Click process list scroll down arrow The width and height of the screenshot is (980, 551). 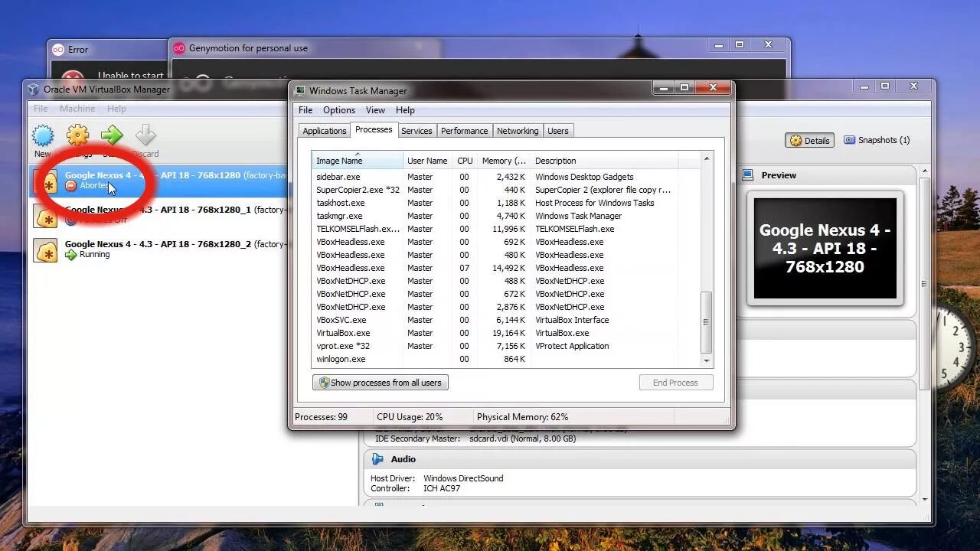707,360
